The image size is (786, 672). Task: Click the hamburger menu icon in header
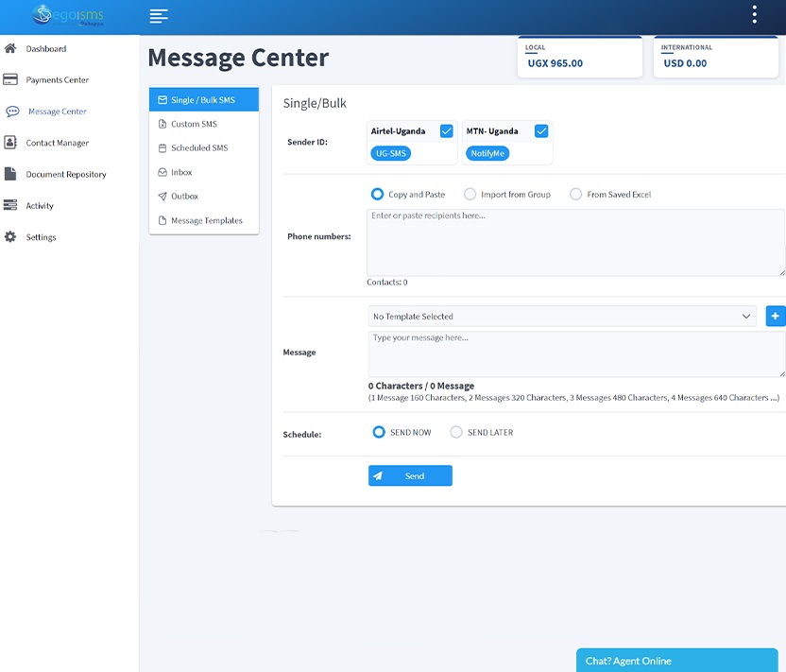159,16
